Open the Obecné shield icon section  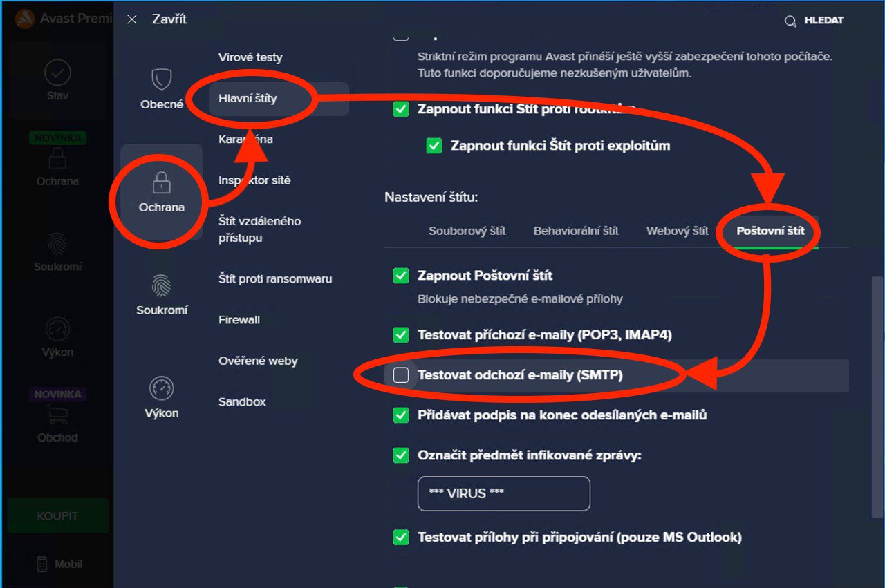[161, 79]
